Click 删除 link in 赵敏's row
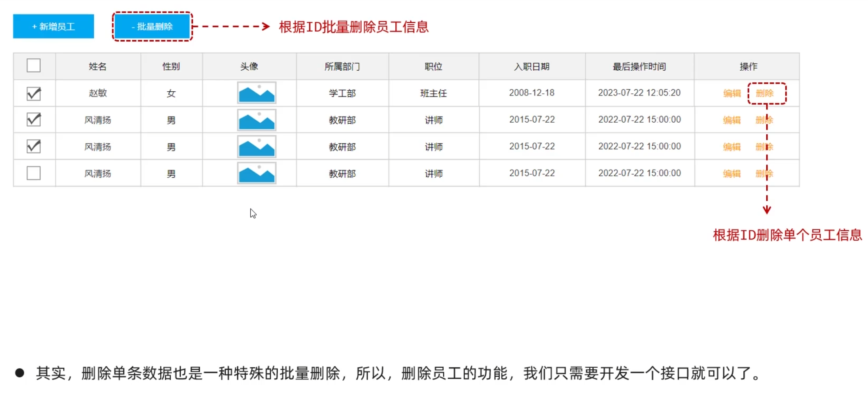The width and height of the screenshot is (868, 394). 764,93
